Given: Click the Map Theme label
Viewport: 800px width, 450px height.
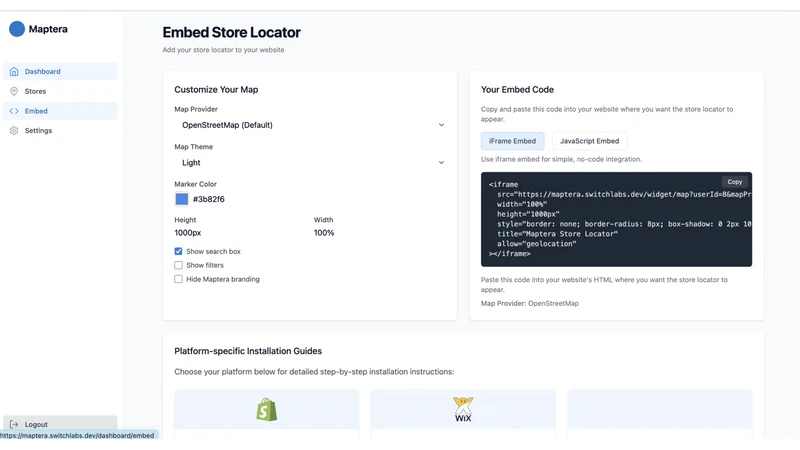Looking at the screenshot, I should [x=193, y=147].
